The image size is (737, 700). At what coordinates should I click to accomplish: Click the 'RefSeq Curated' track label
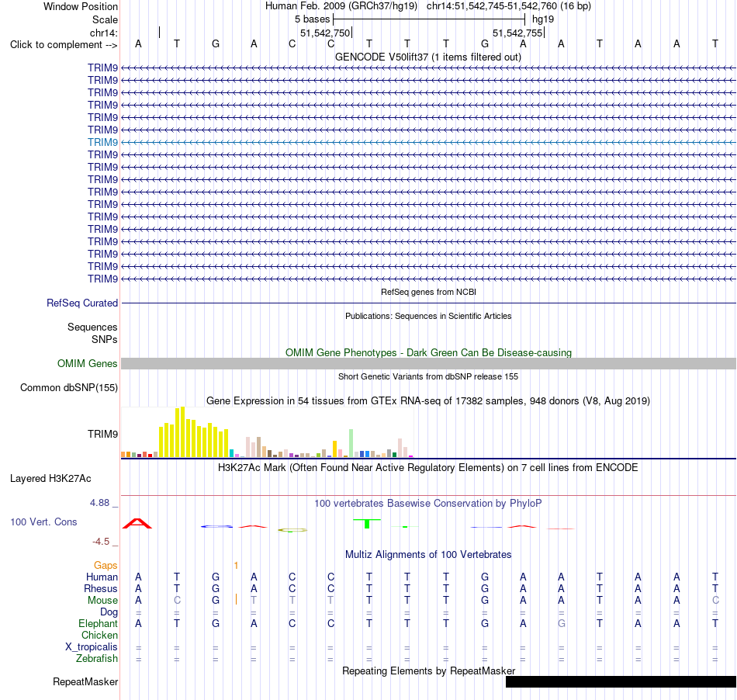pos(81,303)
